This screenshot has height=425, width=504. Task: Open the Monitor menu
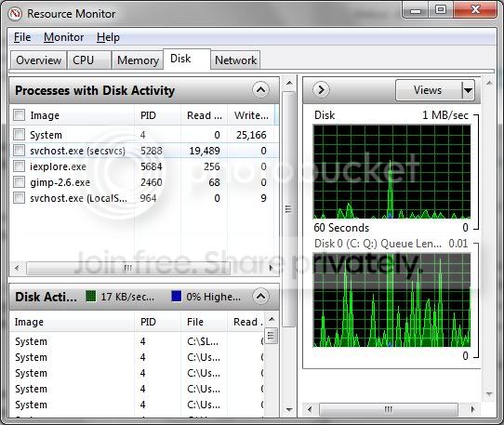click(x=63, y=37)
